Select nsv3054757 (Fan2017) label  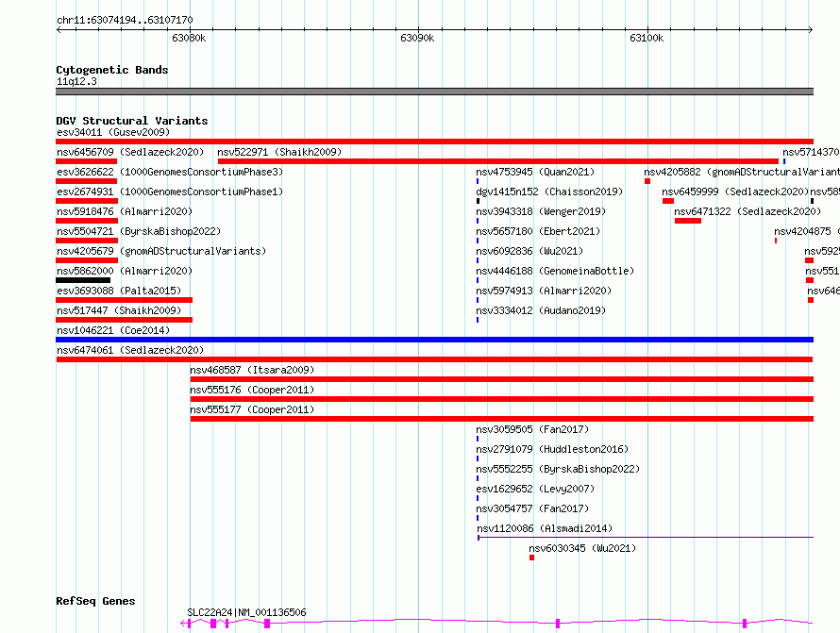click(532, 508)
